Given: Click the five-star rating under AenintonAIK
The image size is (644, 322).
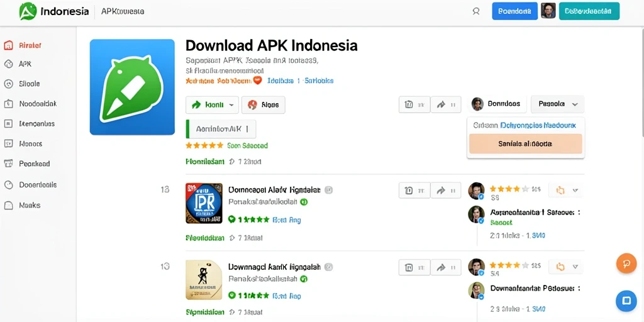Looking at the screenshot, I should 204,145.
